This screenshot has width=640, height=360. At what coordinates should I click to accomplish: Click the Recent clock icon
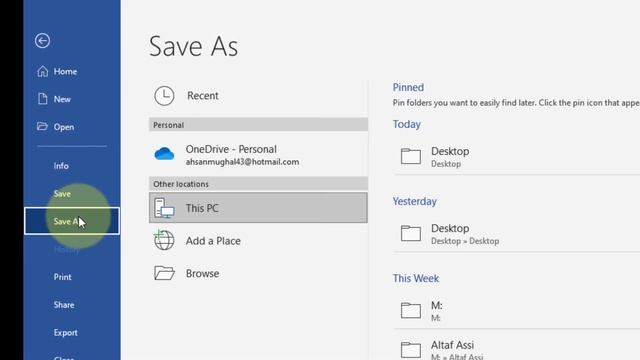coord(164,96)
